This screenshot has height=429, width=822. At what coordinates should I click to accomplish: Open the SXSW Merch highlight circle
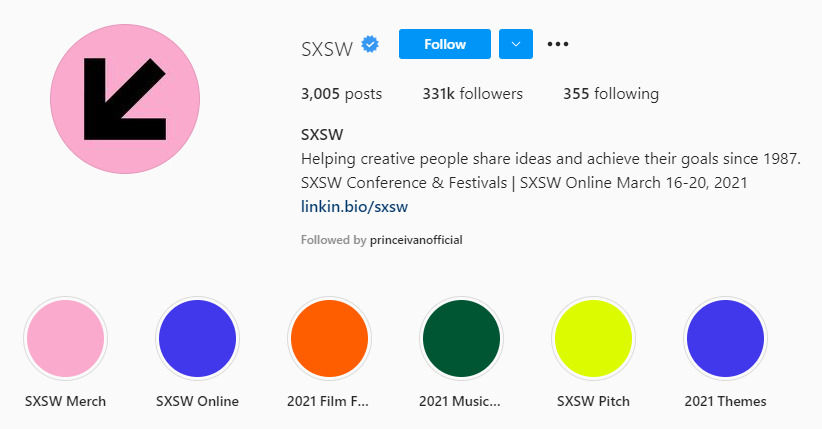(66, 338)
